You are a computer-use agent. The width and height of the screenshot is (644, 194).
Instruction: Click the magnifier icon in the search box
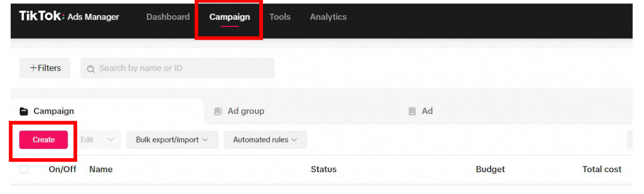tap(90, 69)
